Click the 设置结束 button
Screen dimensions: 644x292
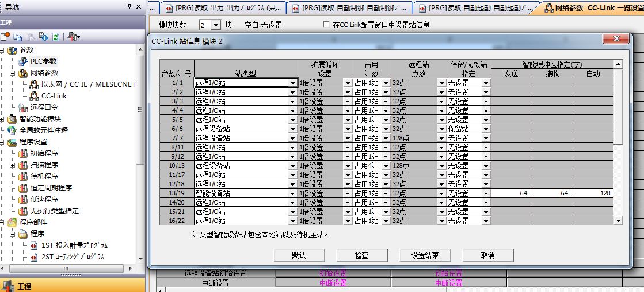click(425, 255)
